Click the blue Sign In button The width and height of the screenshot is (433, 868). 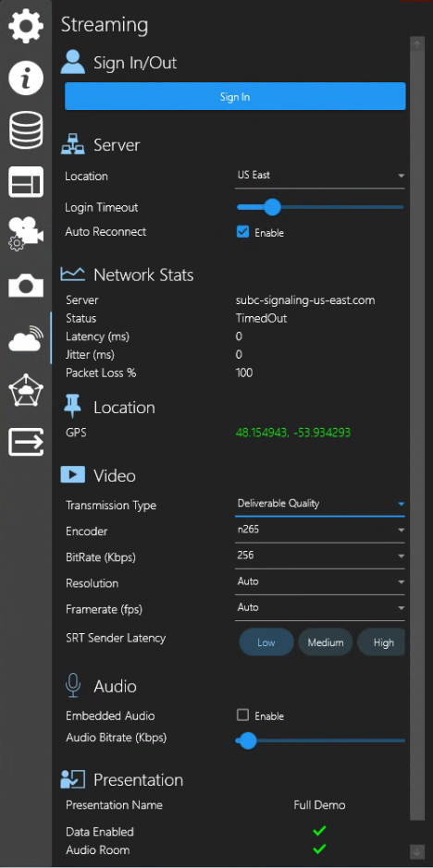click(235, 97)
